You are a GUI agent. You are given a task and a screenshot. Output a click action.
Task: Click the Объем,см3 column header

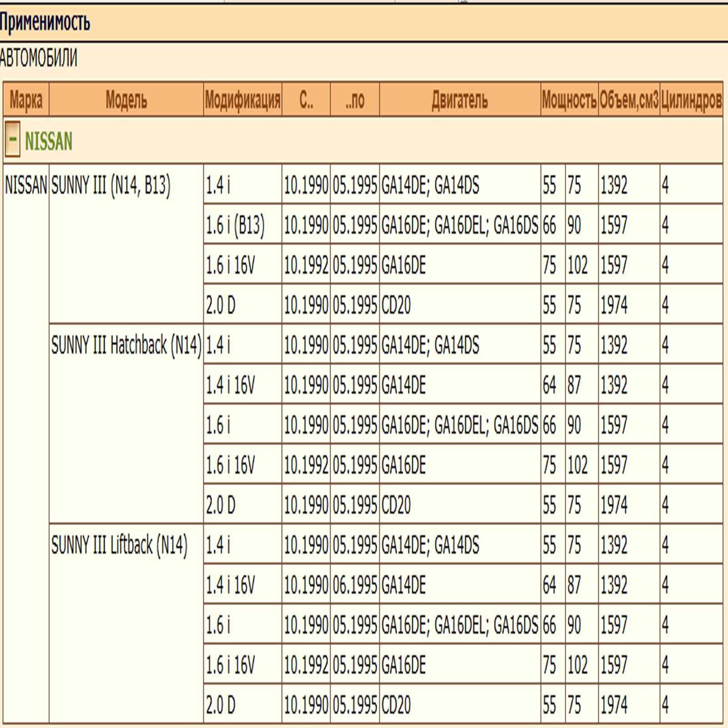click(629, 100)
